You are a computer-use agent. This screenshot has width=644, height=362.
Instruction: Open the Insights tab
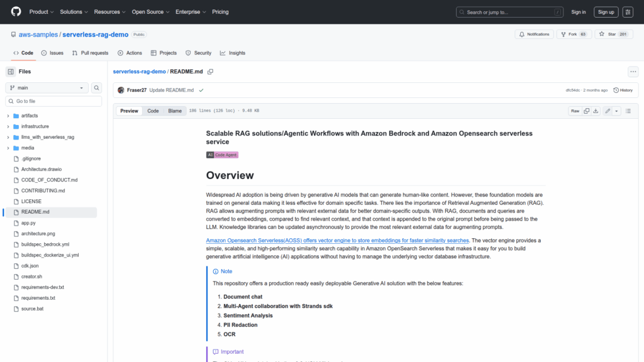[x=233, y=53]
